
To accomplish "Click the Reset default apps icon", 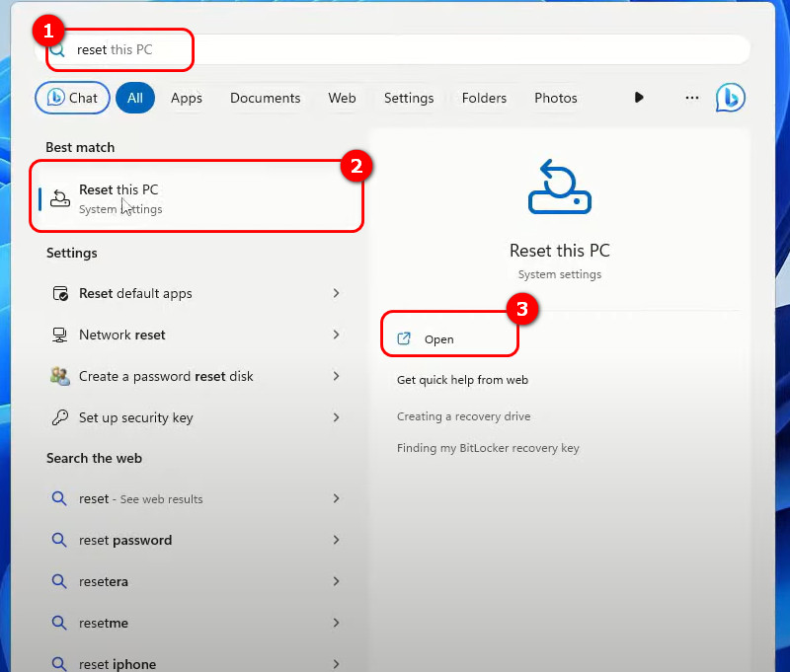I will [60, 293].
